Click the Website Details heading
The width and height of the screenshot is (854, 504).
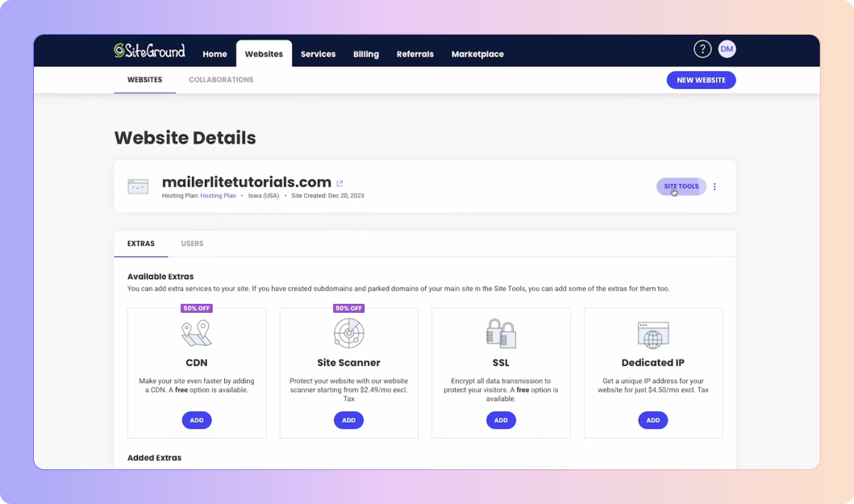click(x=185, y=138)
